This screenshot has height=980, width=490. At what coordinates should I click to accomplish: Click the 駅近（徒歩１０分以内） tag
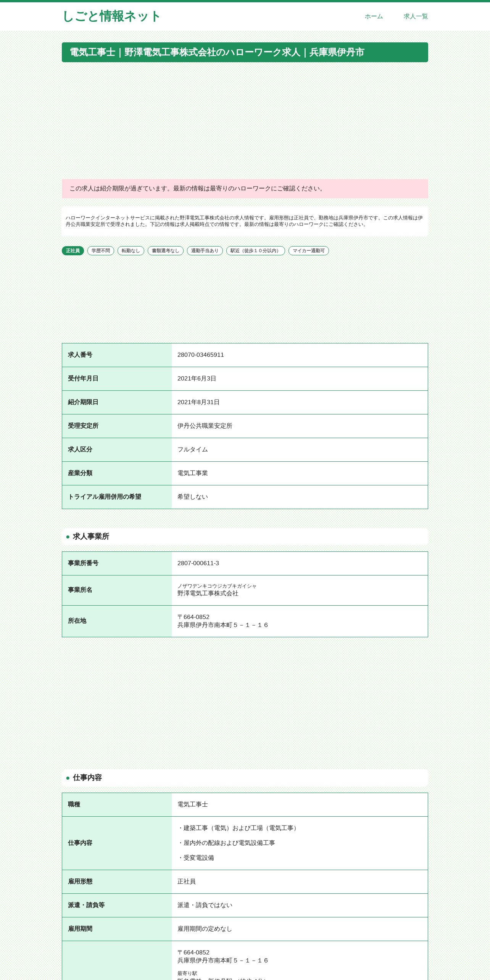coord(256,251)
